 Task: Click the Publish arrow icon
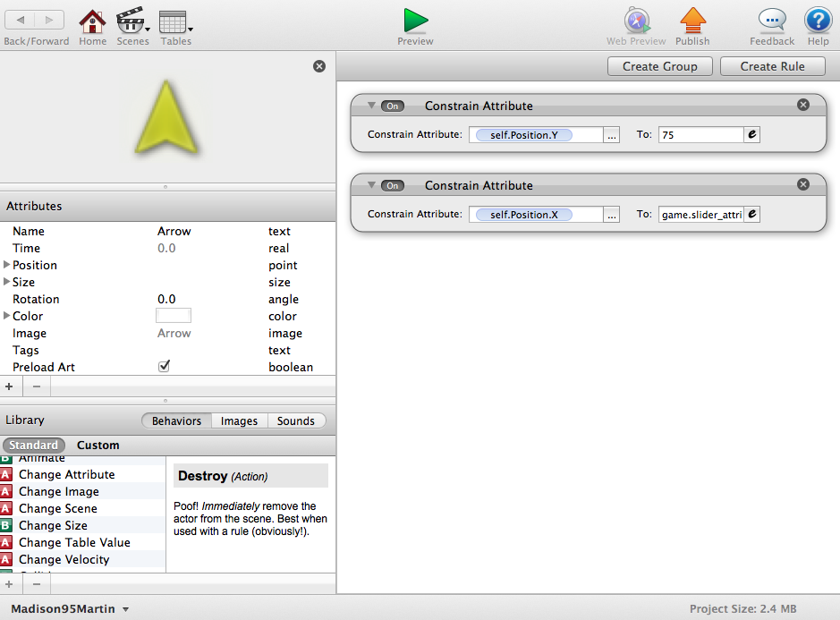point(692,21)
